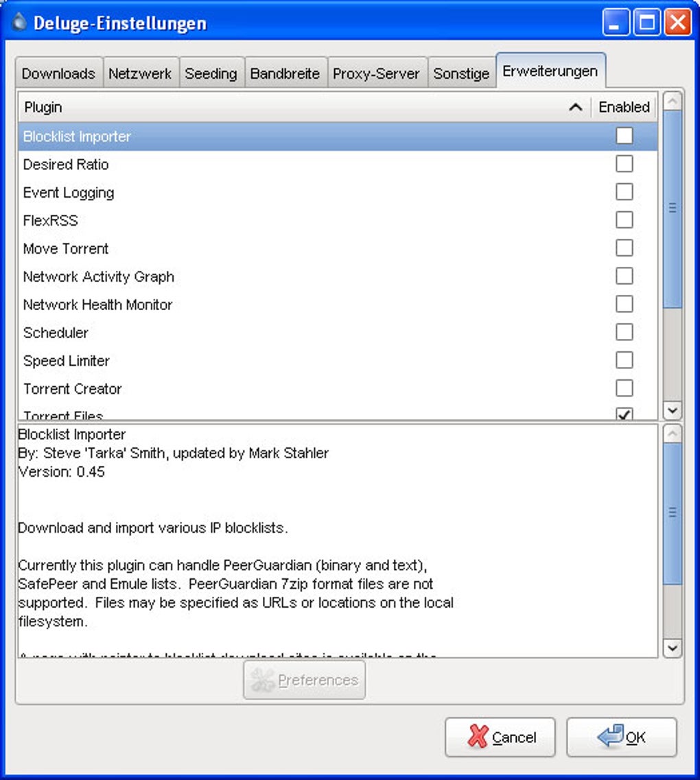Click description pane scrollbar up arrow
This screenshot has height=780, width=700.
point(673,434)
